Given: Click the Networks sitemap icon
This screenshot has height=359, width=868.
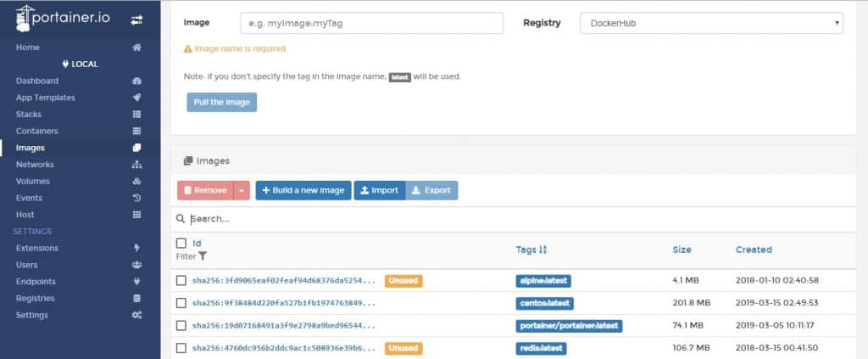Looking at the screenshot, I should click(x=136, y=165).
